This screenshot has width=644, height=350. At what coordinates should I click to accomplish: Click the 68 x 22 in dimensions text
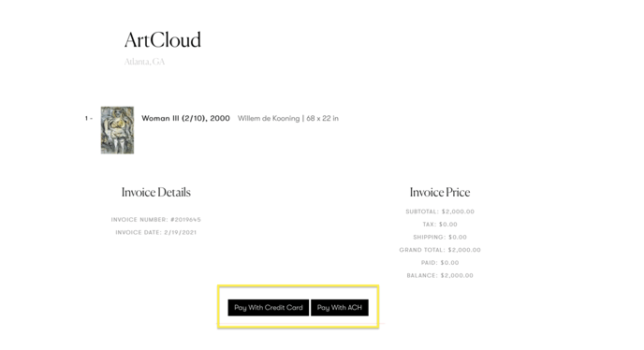tap(322, 118)
